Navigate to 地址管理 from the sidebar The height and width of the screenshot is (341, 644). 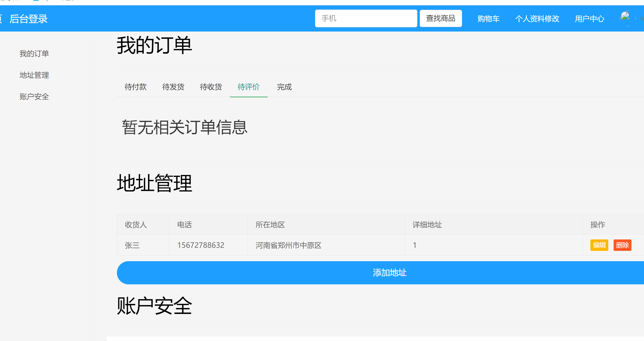[34, 75]
